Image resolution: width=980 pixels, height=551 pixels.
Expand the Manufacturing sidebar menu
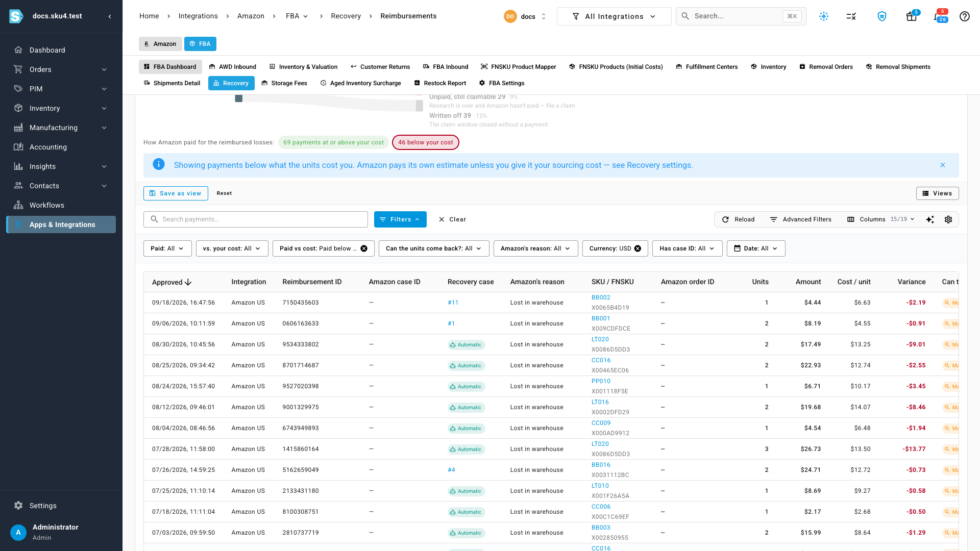click(x=61, y=128)
